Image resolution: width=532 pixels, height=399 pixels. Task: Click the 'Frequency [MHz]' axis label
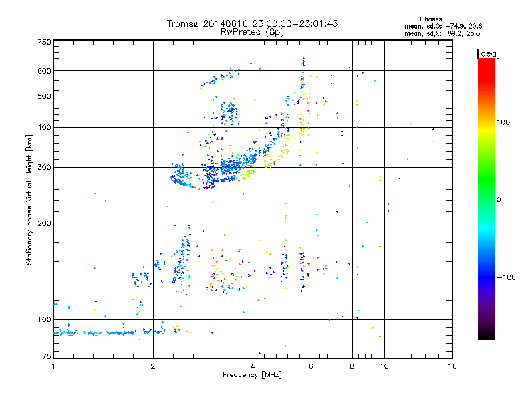click(252, 375)
